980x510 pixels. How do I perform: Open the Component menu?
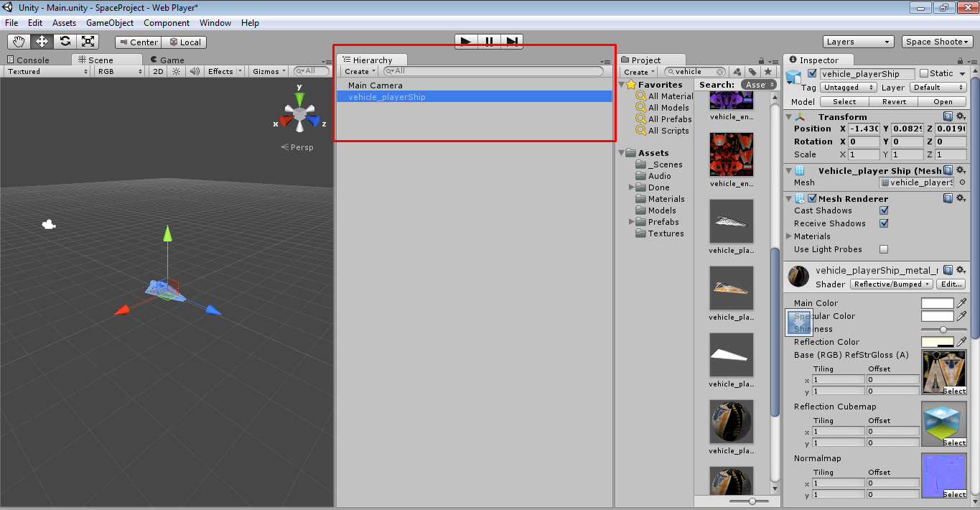point(167,23)
